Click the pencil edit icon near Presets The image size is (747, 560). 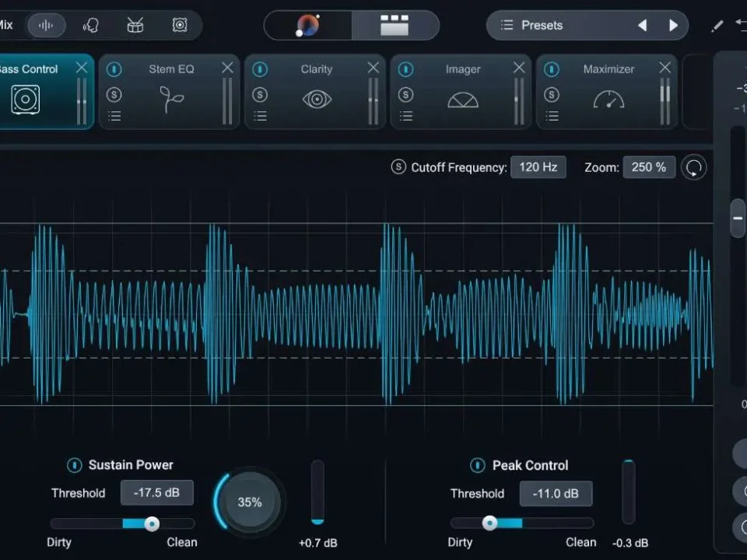click(x=717, y=26)
